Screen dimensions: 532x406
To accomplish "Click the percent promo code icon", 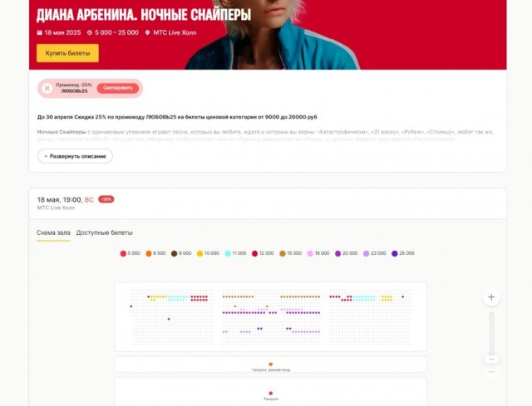I will click(x=47, y=88).
